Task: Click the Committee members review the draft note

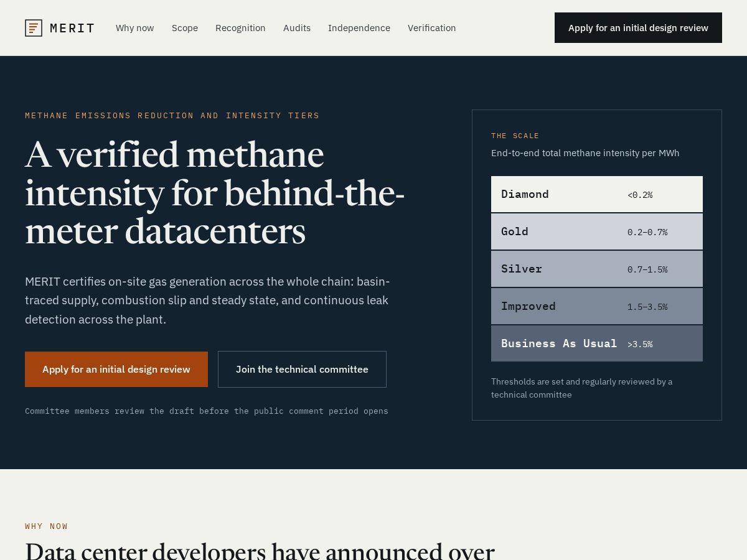Action: (207, 411)
